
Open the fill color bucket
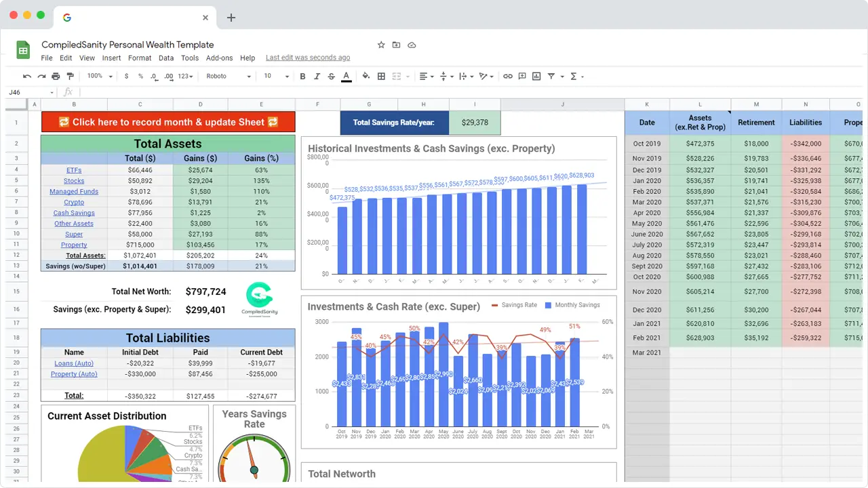(x=366, y=77)
